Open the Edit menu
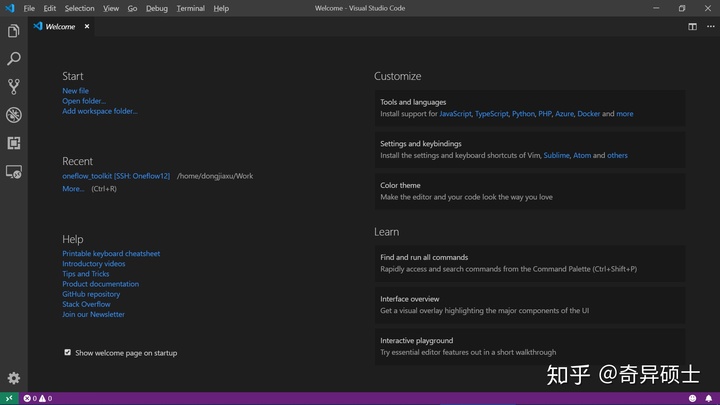 tap(50, 8)
